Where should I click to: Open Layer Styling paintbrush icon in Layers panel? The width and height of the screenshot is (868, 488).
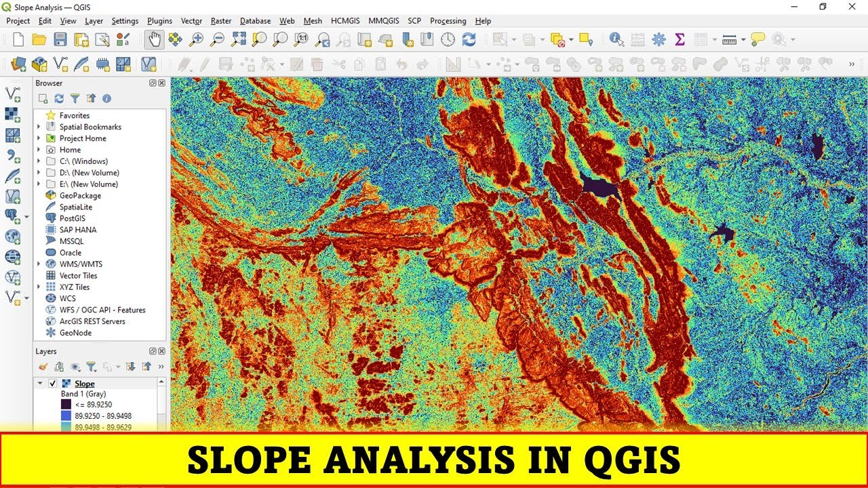click(x=43, y=367)
